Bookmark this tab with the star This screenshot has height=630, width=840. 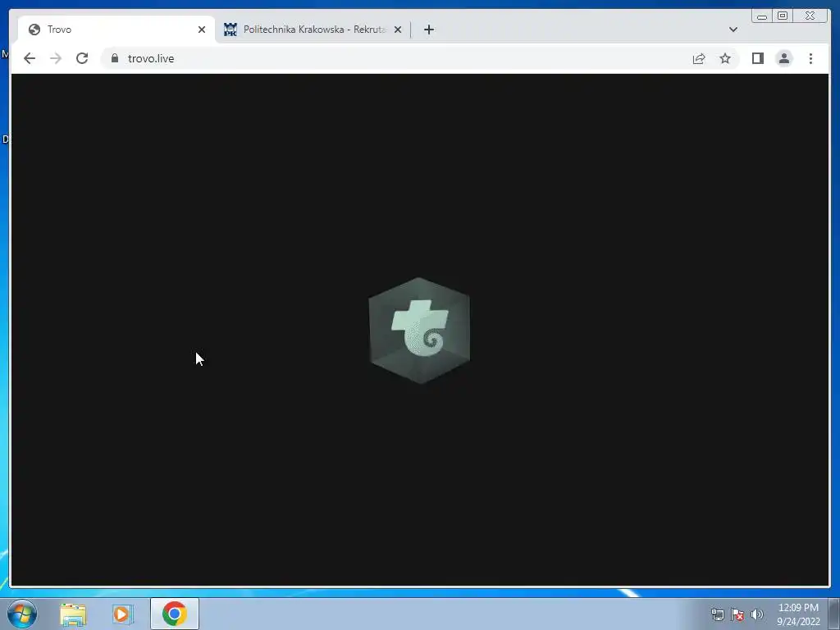click(725, 58)
